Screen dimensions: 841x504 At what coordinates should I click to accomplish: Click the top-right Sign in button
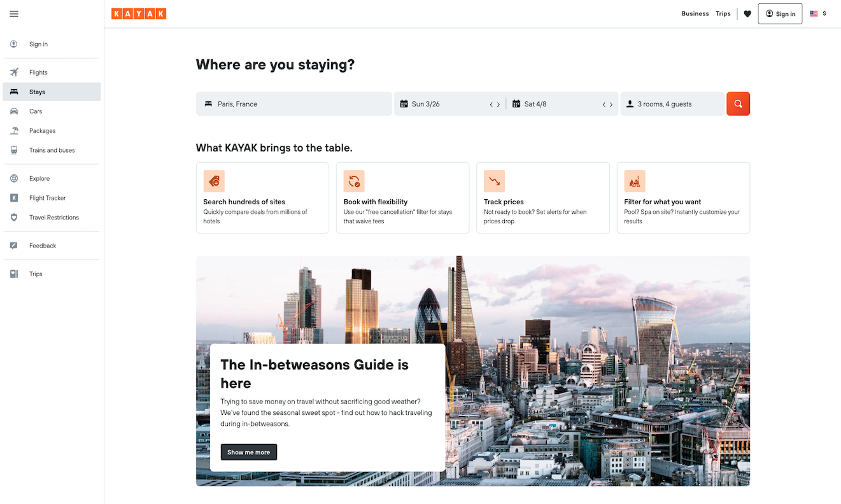click(780, 14)
